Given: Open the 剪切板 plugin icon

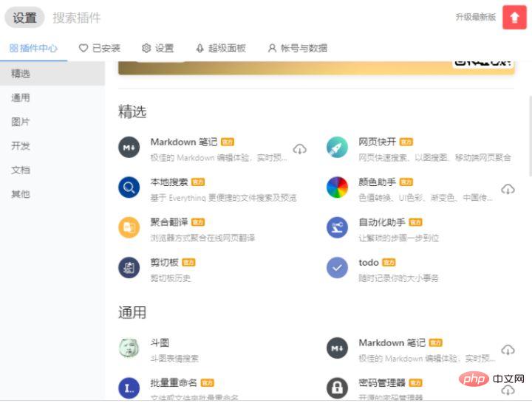Looking at the screenshot, I should coord(129,268).
